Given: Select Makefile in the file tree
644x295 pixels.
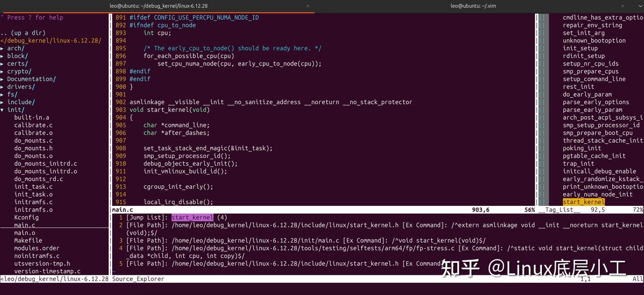Looking at the screenshot, I should [x=28, y=240].
